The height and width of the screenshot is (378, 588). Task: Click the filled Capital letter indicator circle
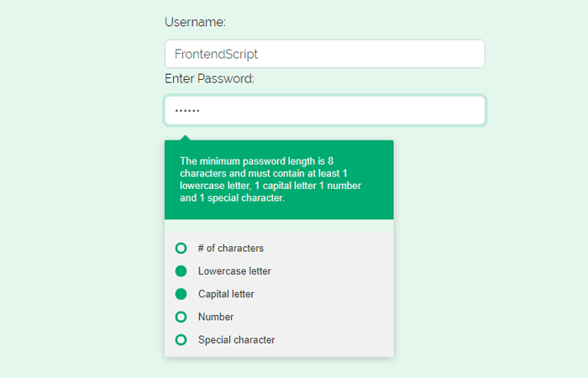[x=181, y=294]
